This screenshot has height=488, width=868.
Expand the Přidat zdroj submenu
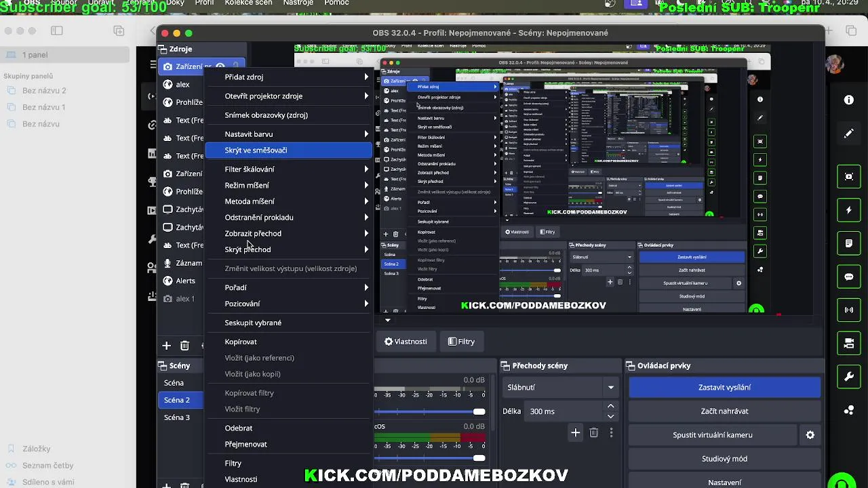(288, 77)
